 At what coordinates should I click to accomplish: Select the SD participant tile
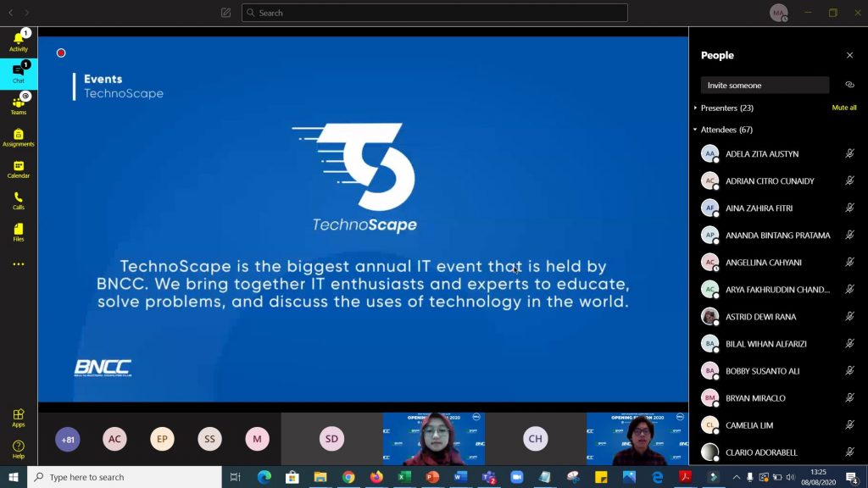pos(331,439)
